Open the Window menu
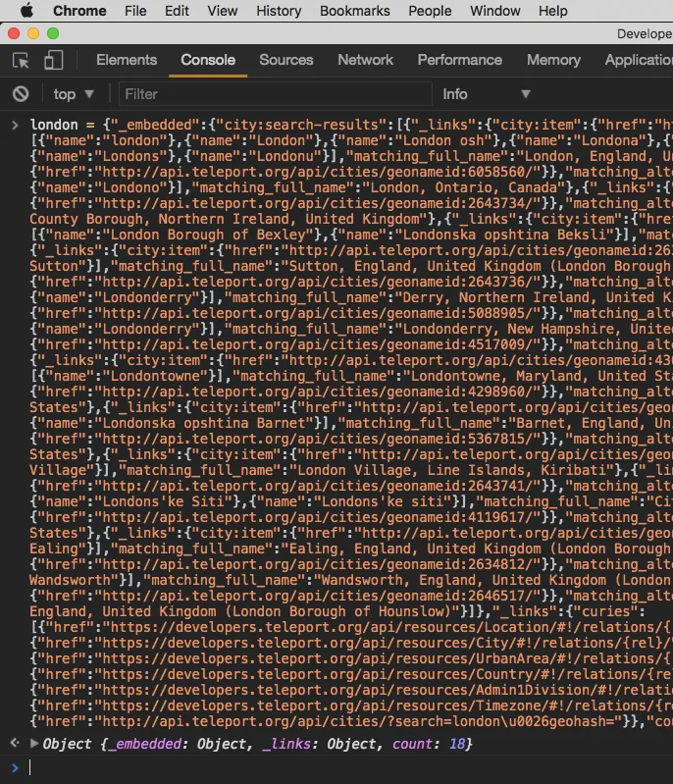 [x=495, y=11]
